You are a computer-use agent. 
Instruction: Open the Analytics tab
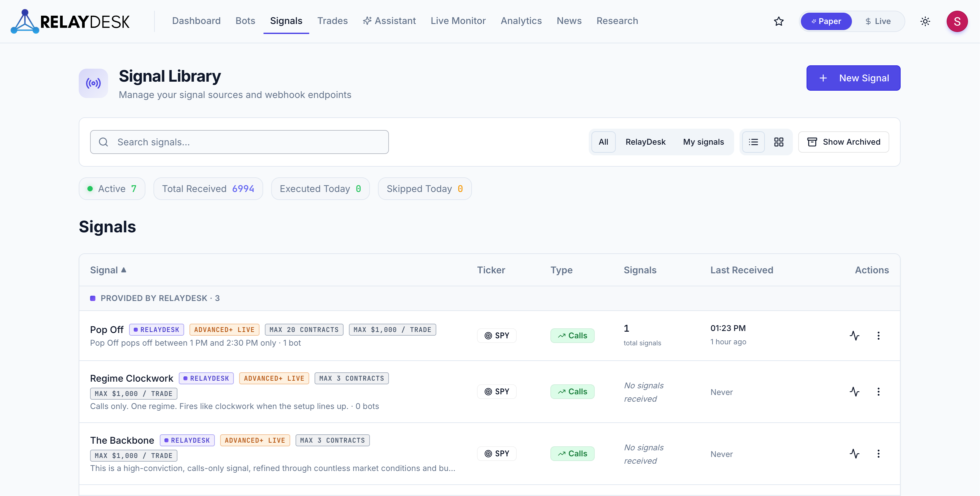tap(521, 21)
